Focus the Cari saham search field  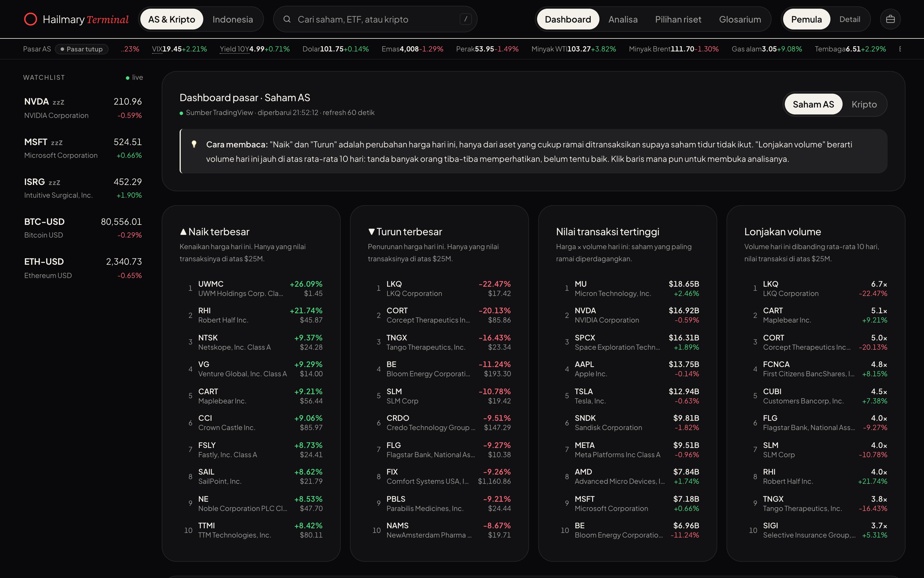click(375, 19)
